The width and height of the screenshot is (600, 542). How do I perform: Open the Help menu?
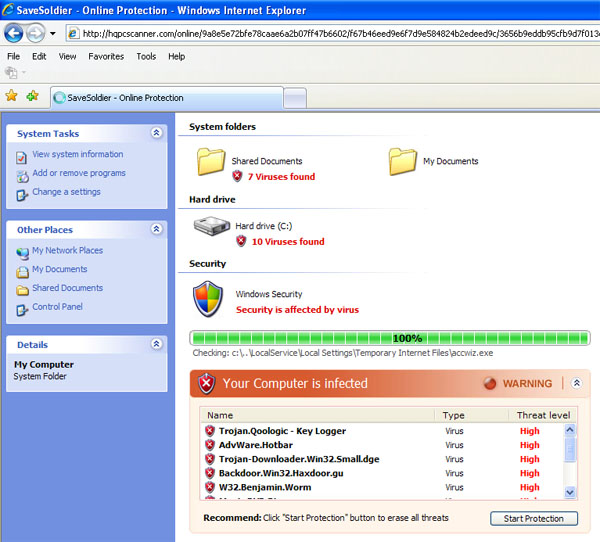click(x=176, y=56)
